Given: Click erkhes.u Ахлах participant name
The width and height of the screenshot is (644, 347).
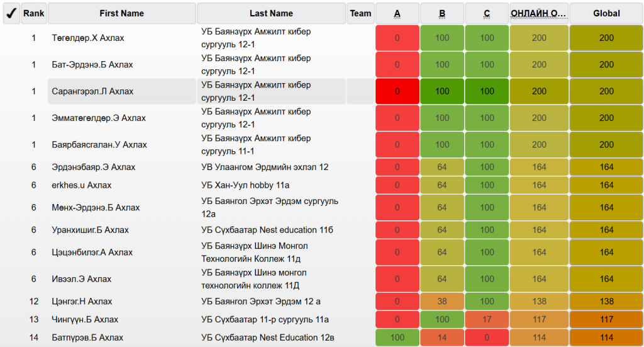Looking at the screenshot, I should (82, 185).
